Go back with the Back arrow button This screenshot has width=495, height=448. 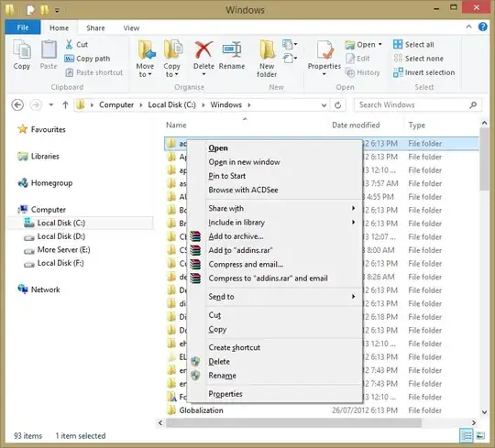click(x=17, y=104)
